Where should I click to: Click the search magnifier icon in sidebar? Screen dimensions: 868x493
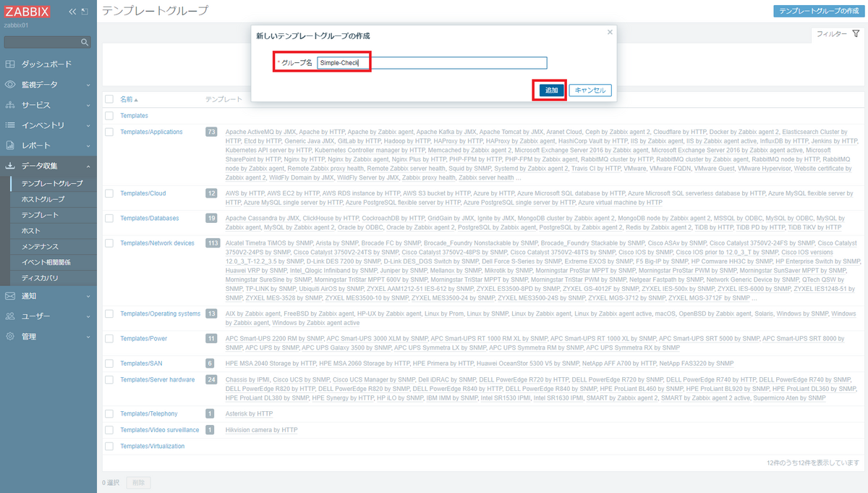tap(85, 43)
